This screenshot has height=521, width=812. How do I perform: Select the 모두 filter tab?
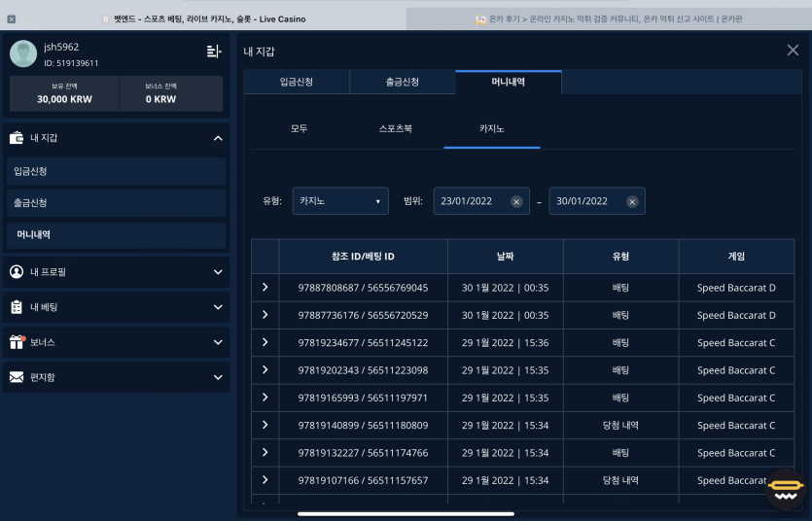(x=299, y=129)
